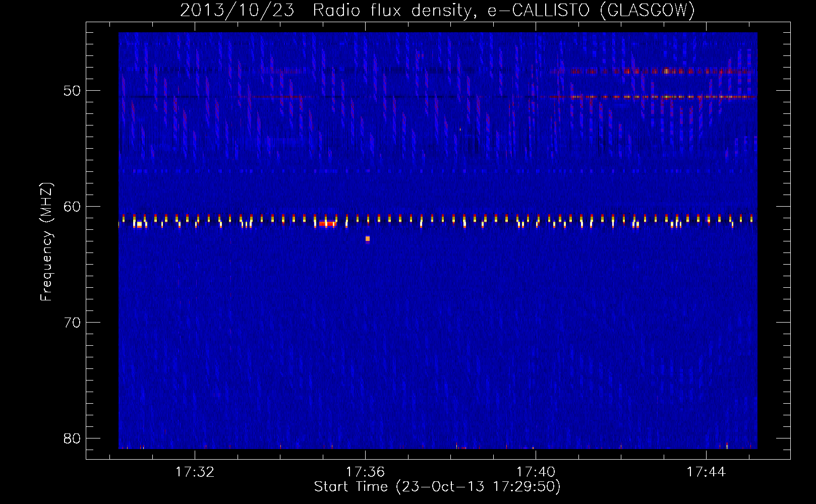Click the Start Time axis label
Image resolution: width=816 pixels, height=504 pixels.
click(437, 487)
